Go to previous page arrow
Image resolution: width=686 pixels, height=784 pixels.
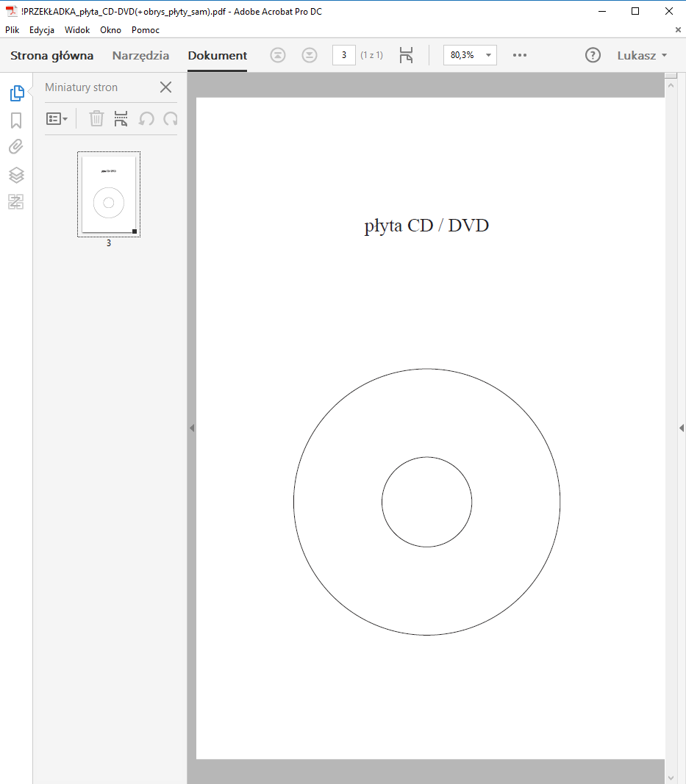point(277,55)
